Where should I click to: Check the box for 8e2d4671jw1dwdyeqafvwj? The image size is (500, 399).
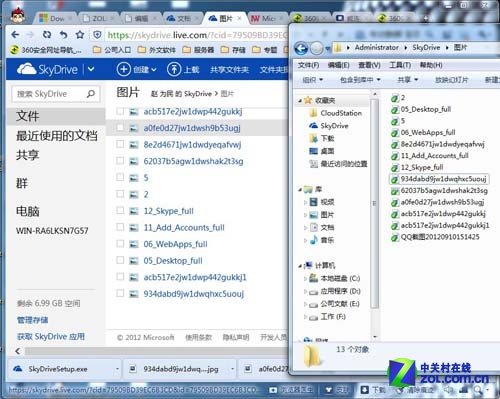(120, 144)
